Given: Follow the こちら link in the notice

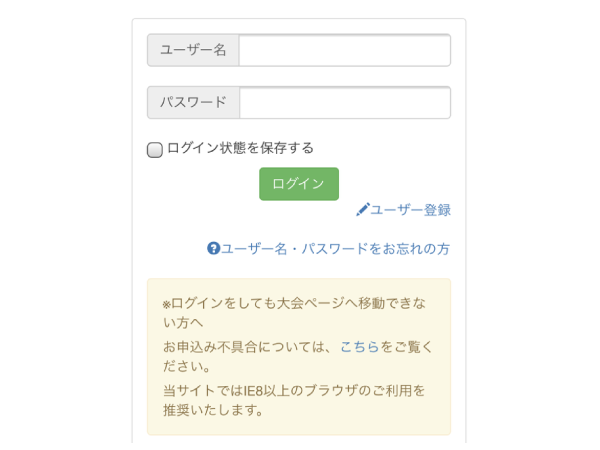Looking at the screenshot, I should pyautogui.click(x=359, y=347).
